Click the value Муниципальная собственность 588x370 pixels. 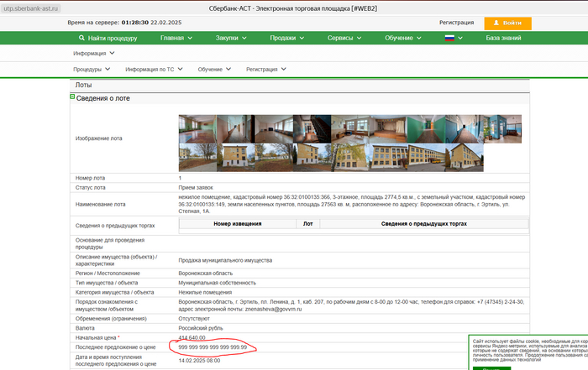[x=217, y=283]
